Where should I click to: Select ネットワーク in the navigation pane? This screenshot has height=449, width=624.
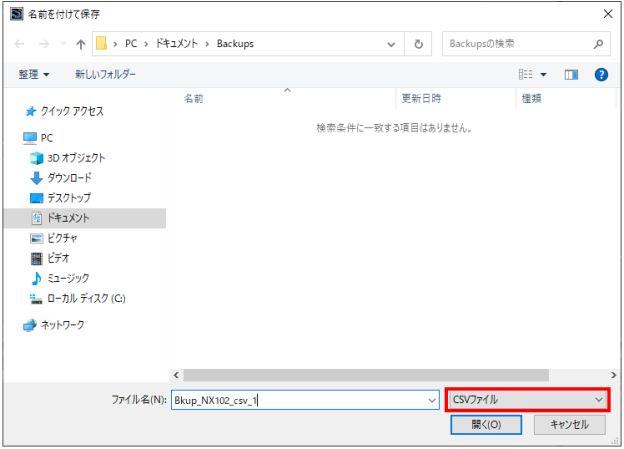click(62, 325)
